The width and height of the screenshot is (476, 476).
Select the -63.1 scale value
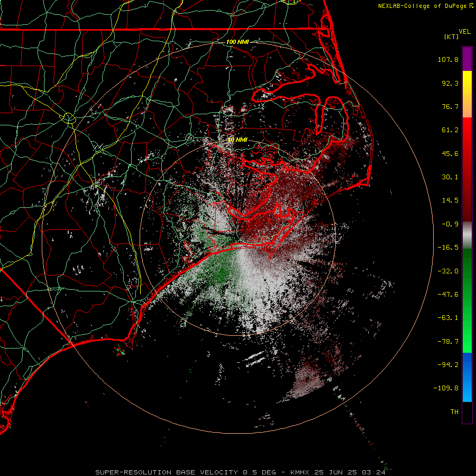[448, 318]
